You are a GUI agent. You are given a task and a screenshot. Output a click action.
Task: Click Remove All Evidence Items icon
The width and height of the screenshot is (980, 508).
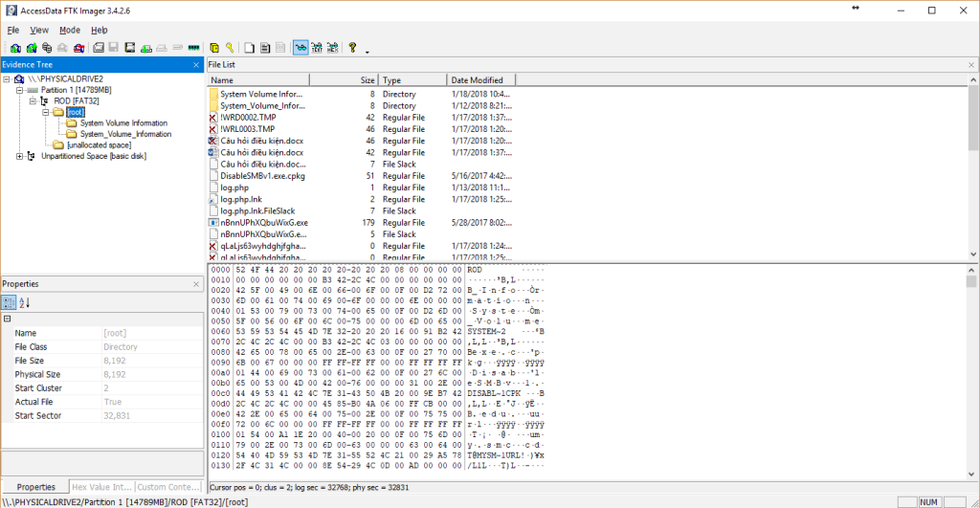[78, 48]
